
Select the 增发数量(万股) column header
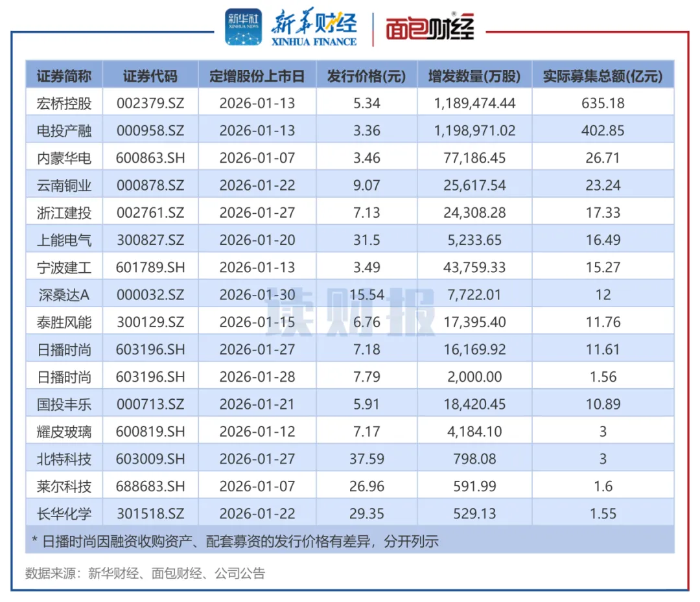474,76
